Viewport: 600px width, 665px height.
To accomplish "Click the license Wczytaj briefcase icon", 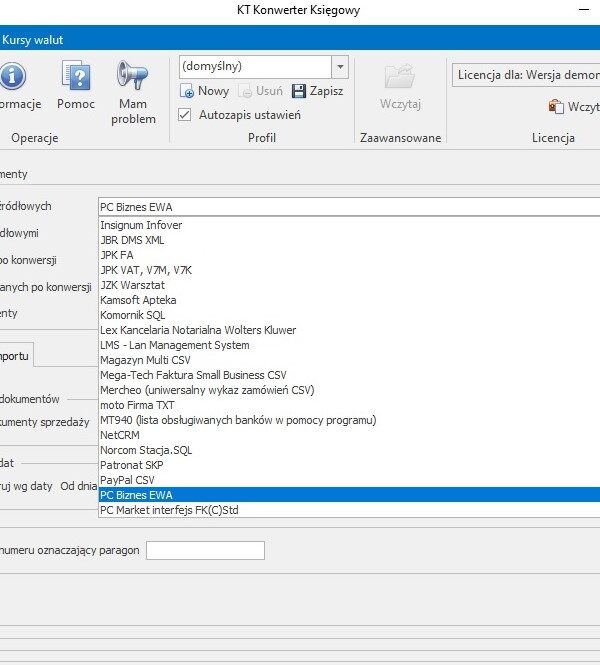I will [x=556, y=106].
